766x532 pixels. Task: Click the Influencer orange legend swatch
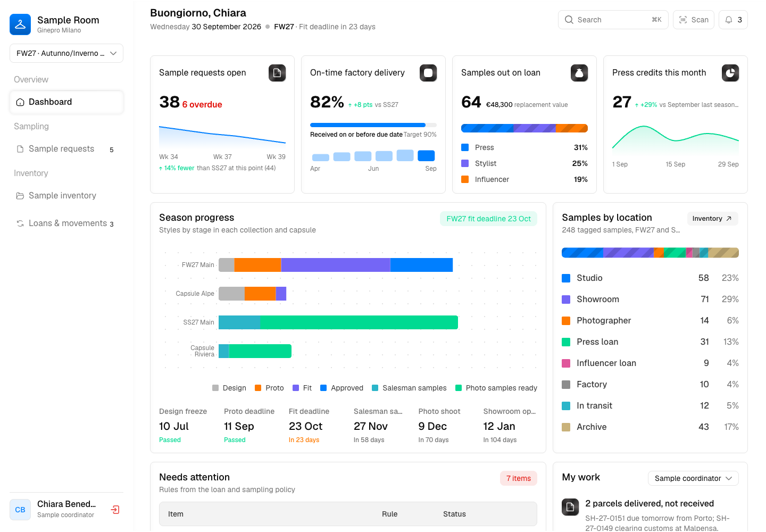coord(465,179)
